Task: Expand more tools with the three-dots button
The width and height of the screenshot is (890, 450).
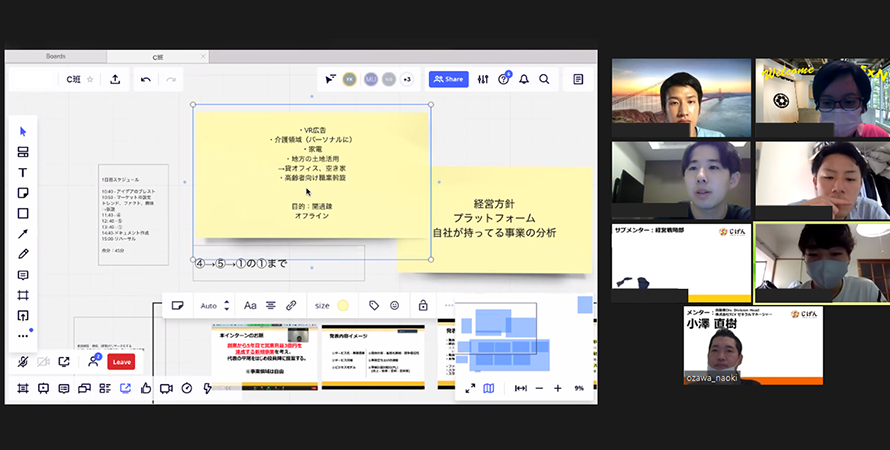Action: [x=23, y=336]
